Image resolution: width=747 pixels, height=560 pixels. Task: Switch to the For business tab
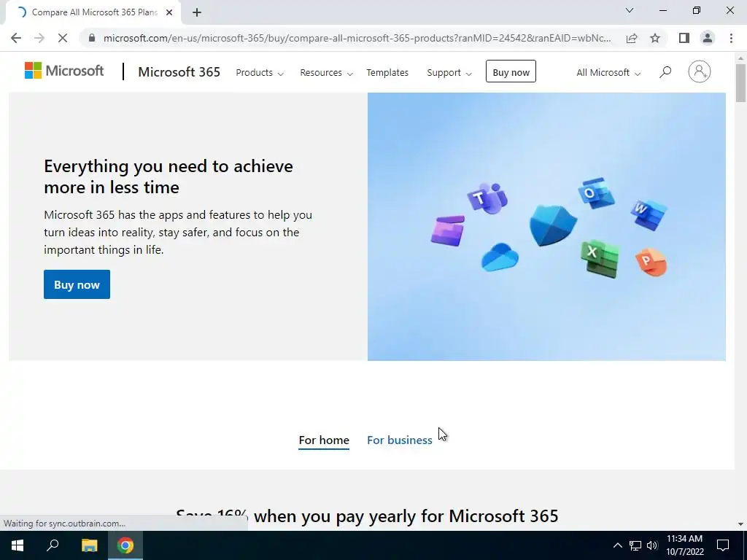[399, 440]
